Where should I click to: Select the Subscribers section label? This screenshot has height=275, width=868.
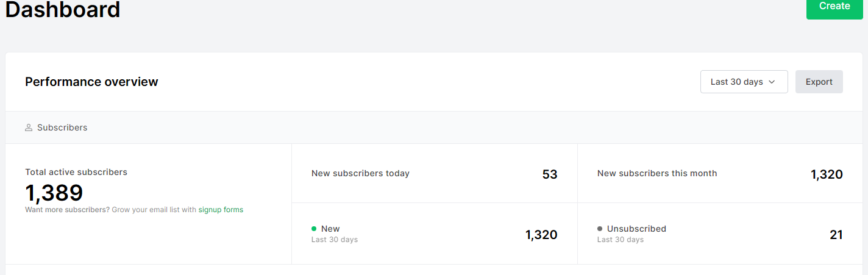pyautogui.click(x=62, y=128)
